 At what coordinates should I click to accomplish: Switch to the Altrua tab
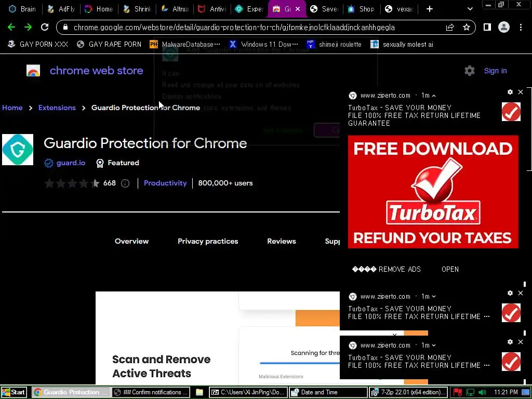[x=175, y=9]
